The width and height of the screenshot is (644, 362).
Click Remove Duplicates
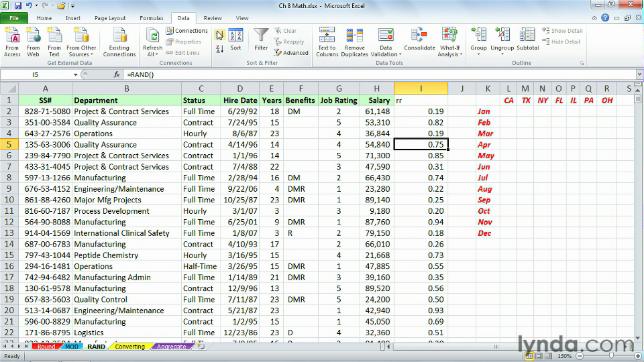click(354, 42)
